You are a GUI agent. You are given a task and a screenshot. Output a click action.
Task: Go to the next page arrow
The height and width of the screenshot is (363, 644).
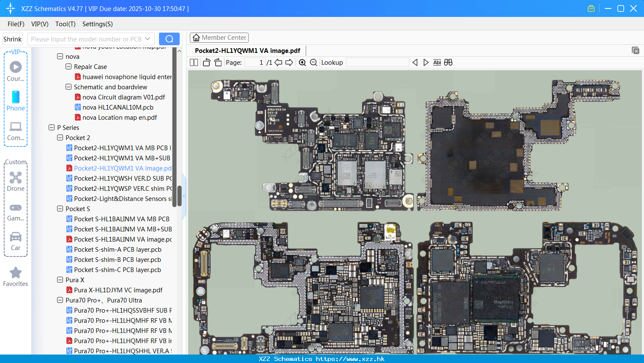(x=289, y=62)
